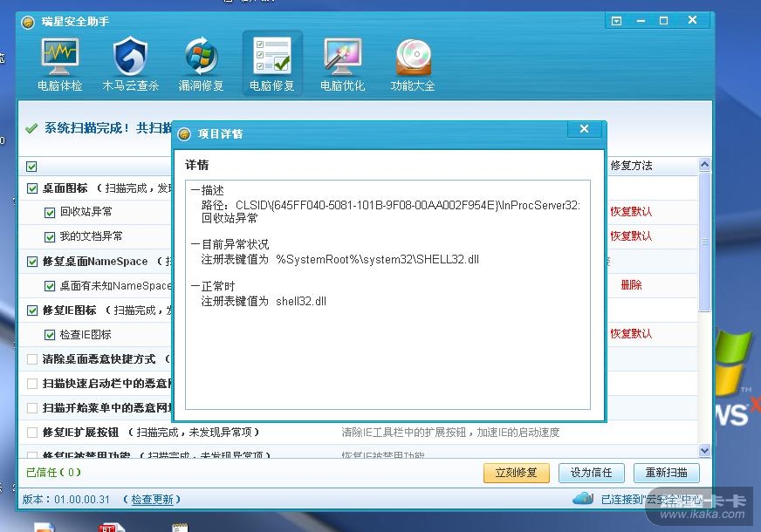Viewport: 761px width, 532px height.
Task: Click the vertical scrollbar thumb
Action: [704, 242]
